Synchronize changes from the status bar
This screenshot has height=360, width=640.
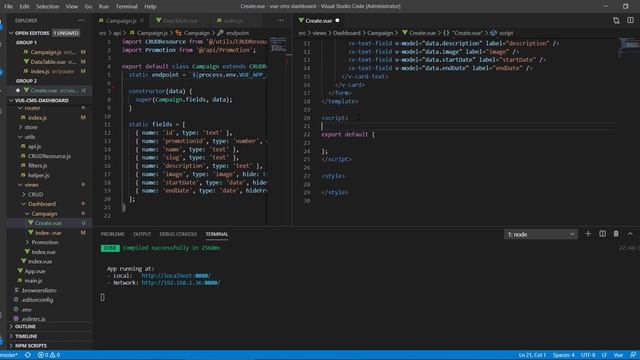(x=28, y=355)
